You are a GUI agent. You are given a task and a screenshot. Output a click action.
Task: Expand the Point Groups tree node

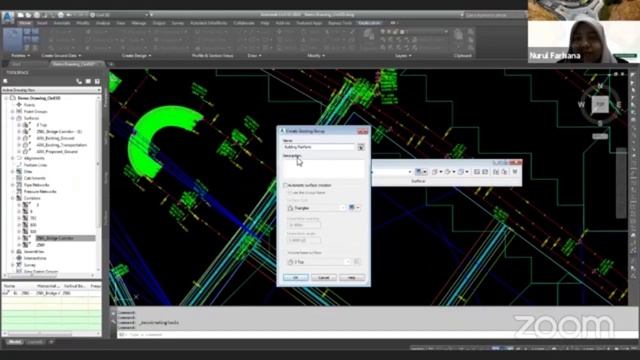pos(12,111)
